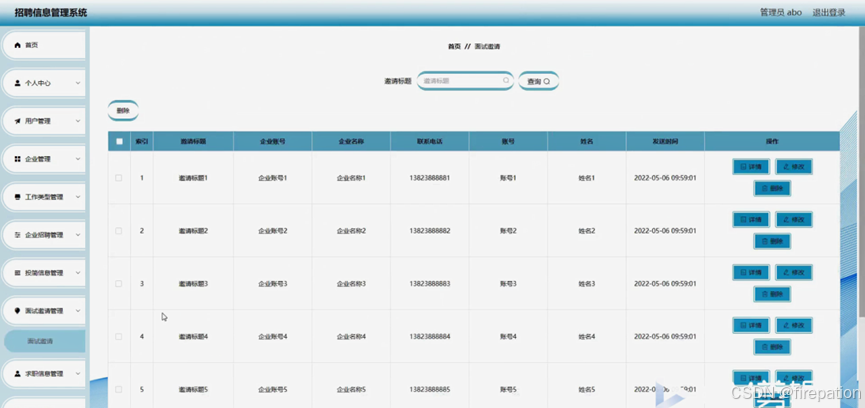Click the icon for 投简信息管理
The height and width of the screenshot is (408, 865).
pyautogui.click(x=17, y=273)
